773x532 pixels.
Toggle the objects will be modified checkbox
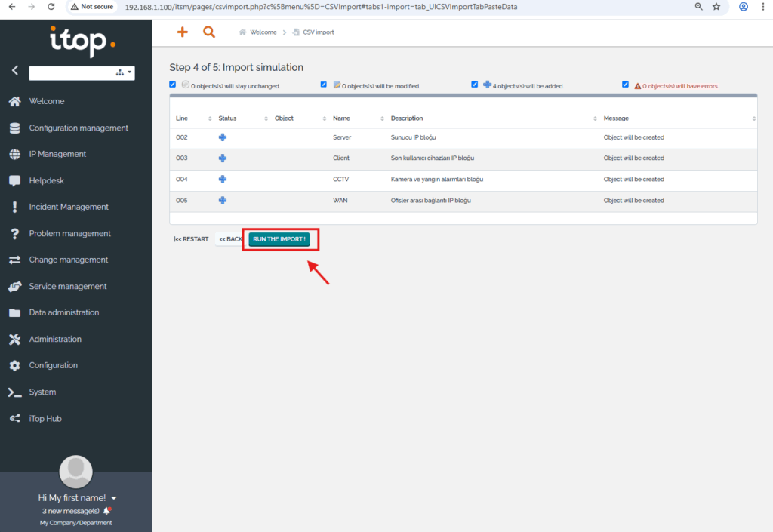(324, 85)
